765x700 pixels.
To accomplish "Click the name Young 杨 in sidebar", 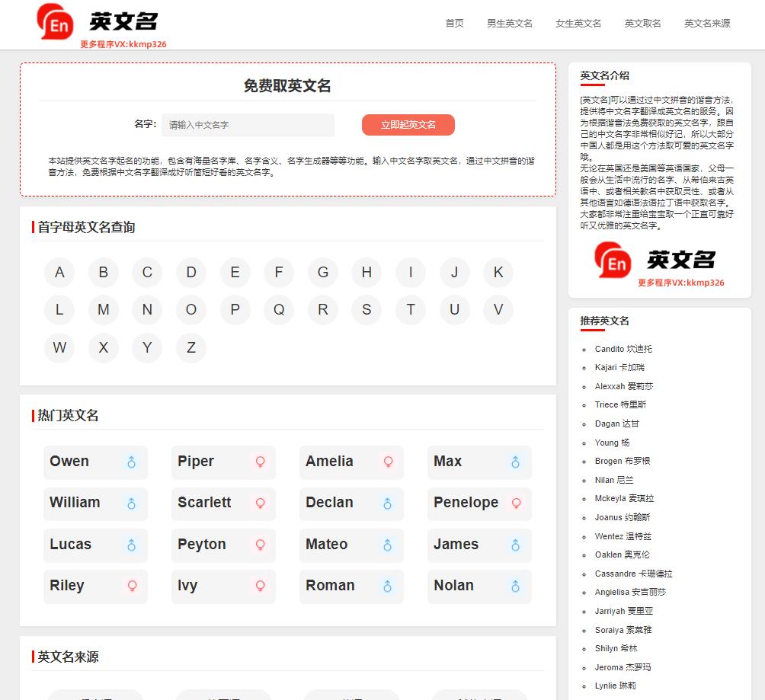I will (x=612, y=443).
